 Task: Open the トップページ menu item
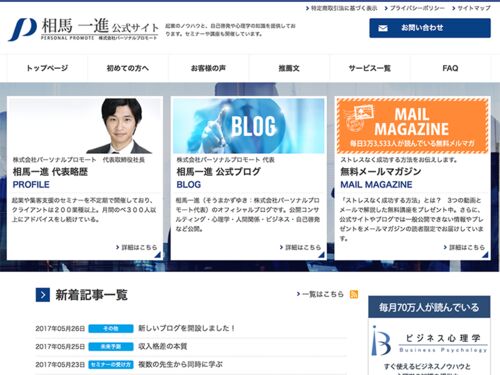point(47,68)
